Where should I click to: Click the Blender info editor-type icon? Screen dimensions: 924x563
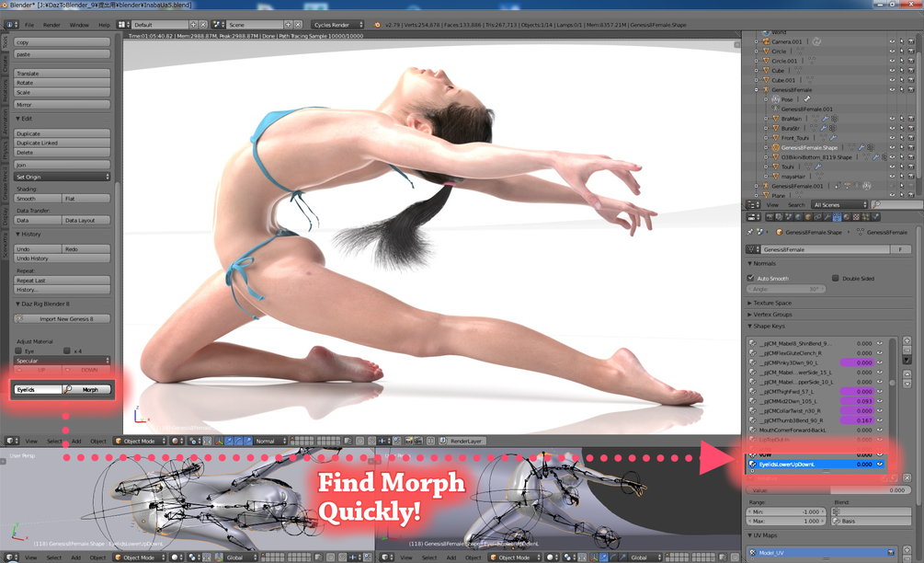[x=12, y=25]
